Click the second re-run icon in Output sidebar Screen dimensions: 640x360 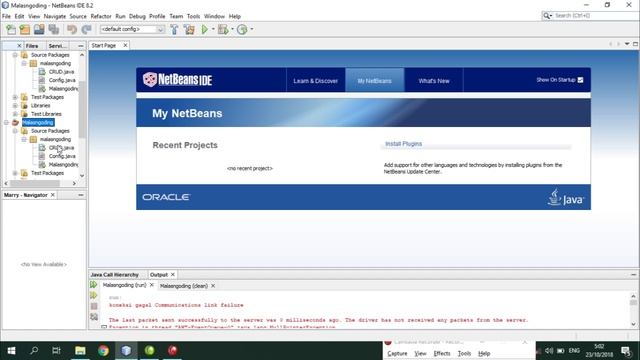coord(94,295)
